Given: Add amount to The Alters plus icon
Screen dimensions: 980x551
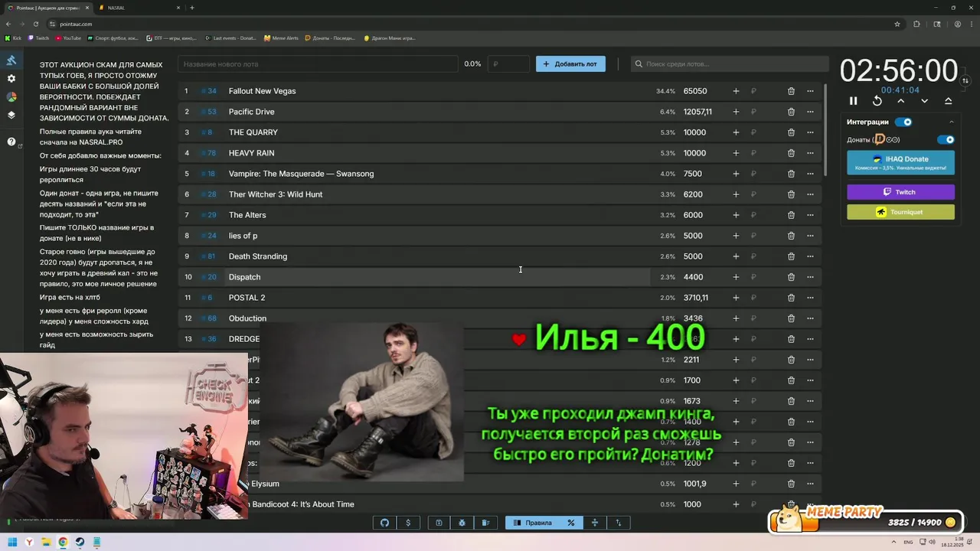Looking at the screenshot, I should (x=736, y=215).
